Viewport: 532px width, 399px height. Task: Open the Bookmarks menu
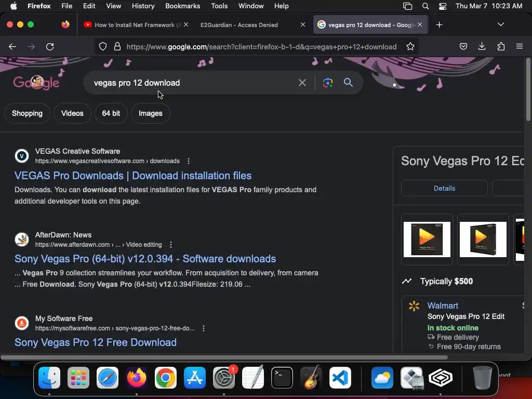[x=182, y=6]
